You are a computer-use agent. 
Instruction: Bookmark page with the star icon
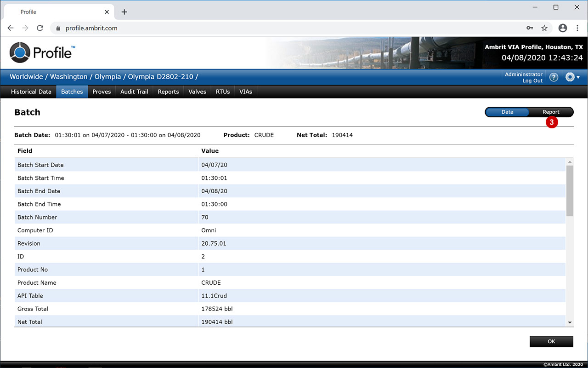point(544,28)
